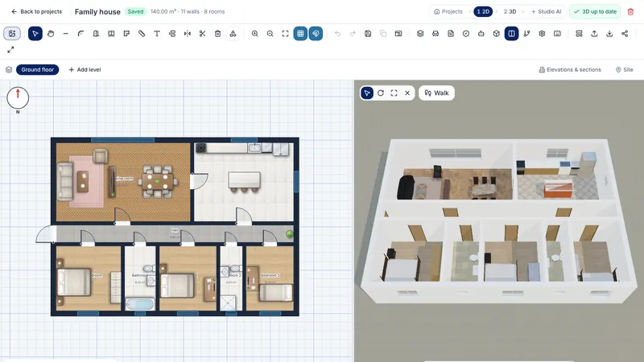This screenshot has width=644, height=362.
Task: Select the dining table in the floor plan
Action: point(158,181)
